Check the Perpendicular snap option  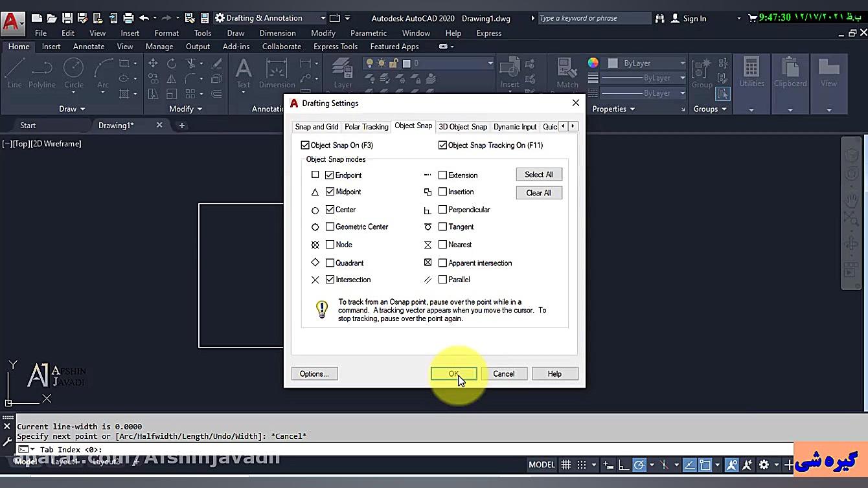(x=442, y=210)
